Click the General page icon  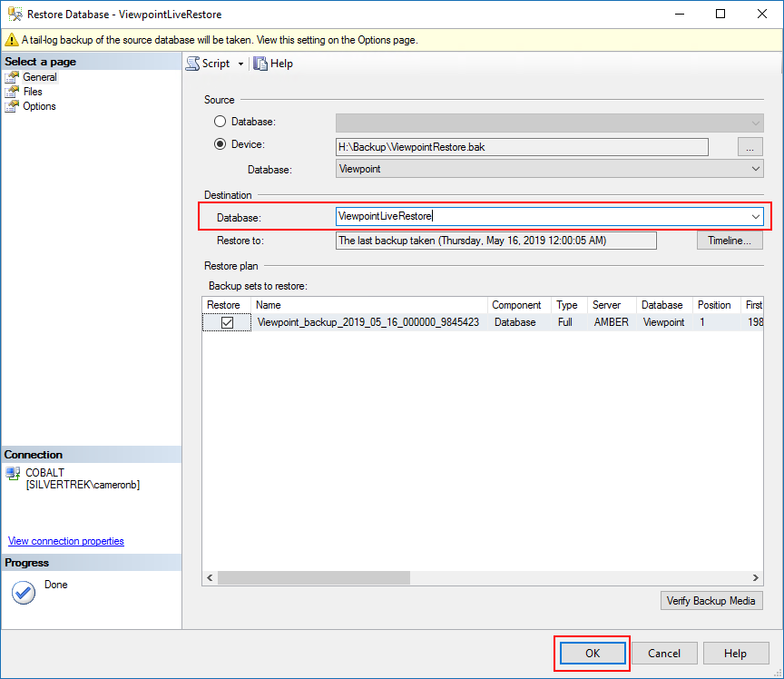point(12,77)
